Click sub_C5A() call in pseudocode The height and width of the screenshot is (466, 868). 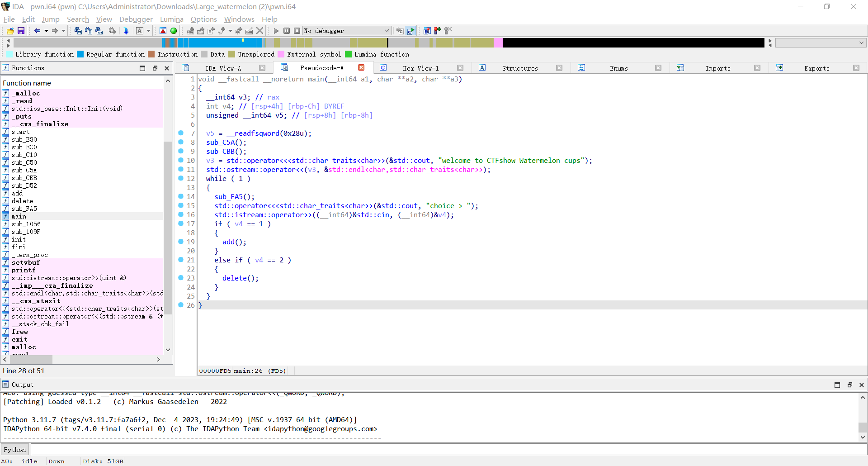[x=226, y=143]
